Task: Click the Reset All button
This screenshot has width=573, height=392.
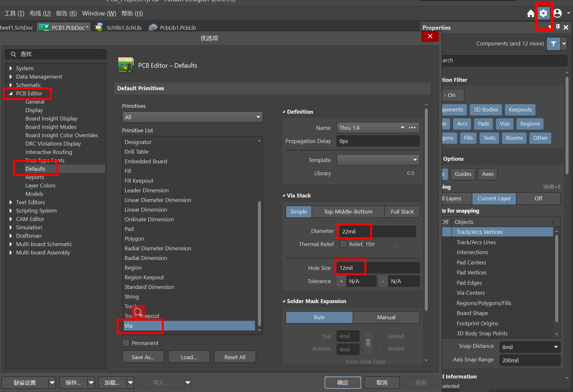Action: coord(235,357)
